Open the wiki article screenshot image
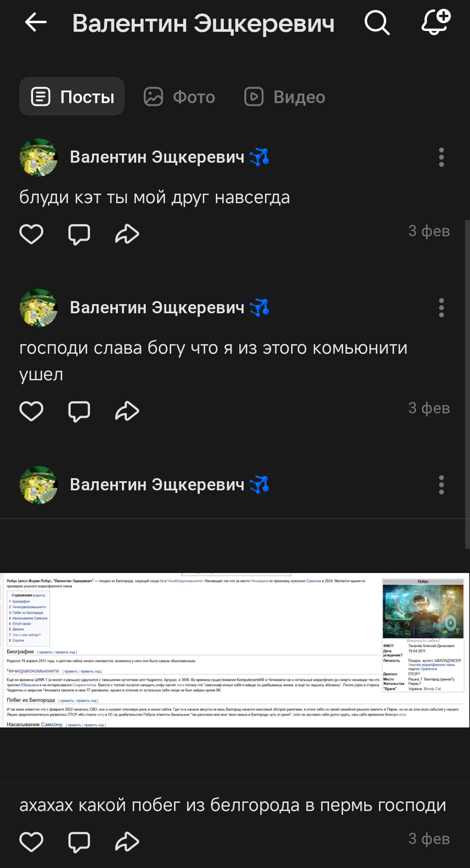The height and width of the screenshot is (868, 470). 235,650
